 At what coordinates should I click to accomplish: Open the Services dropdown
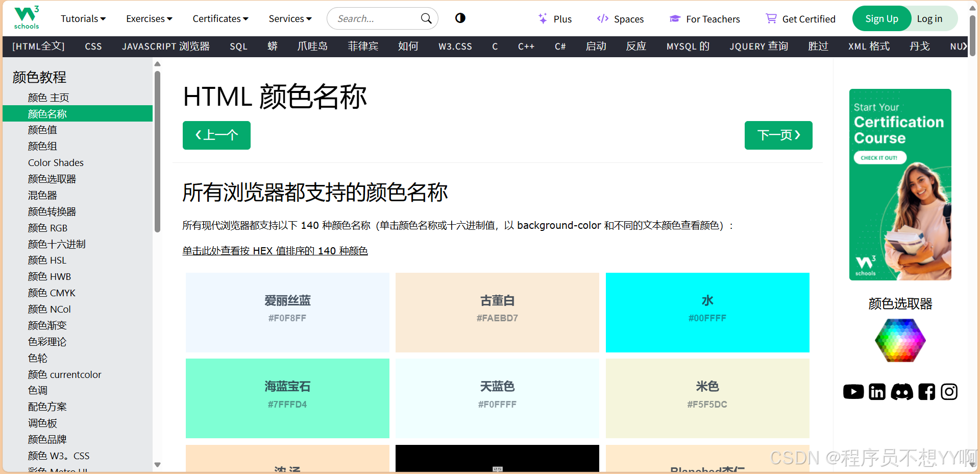[289, 18]
